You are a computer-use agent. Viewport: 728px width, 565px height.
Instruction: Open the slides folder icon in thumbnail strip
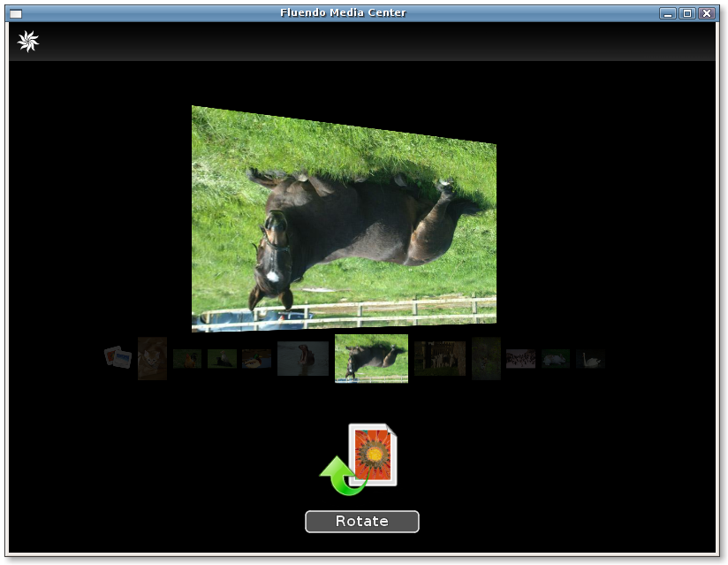[118, 357]
